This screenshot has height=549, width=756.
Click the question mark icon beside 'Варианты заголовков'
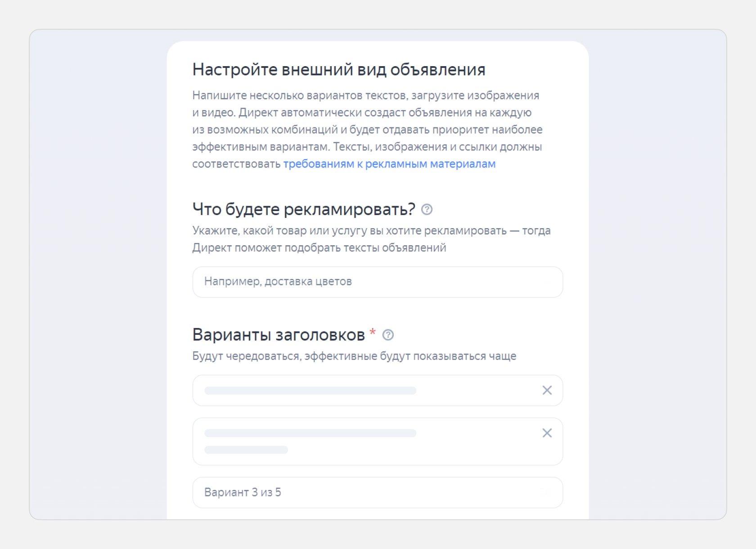[389, 334]
